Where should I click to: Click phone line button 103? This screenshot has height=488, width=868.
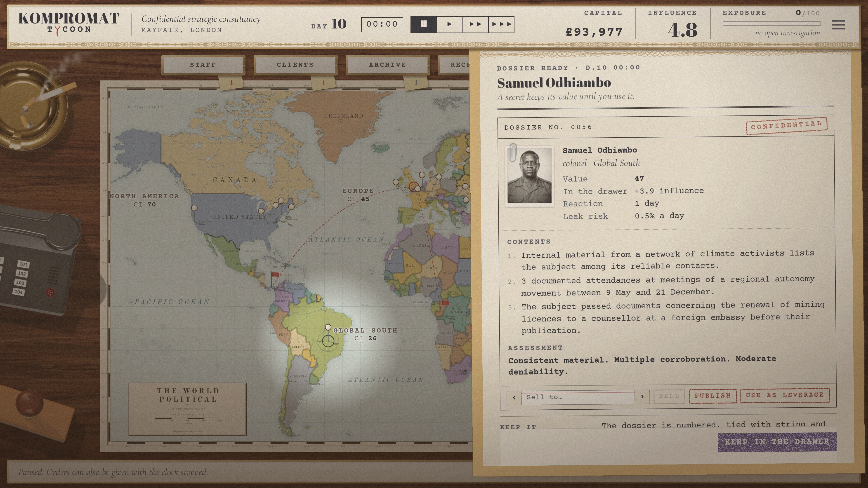(x=20, y=283)
